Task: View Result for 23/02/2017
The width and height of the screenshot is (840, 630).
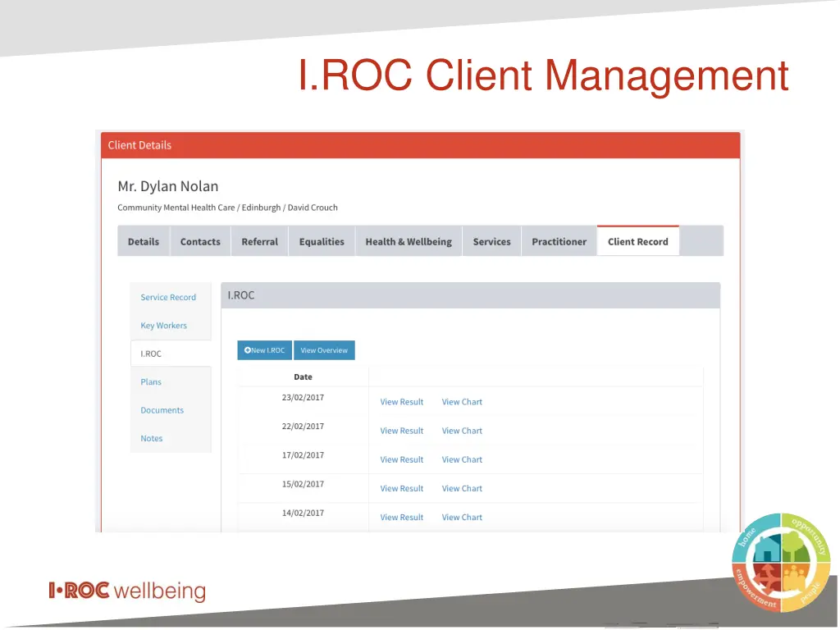Action: point(402,402)
